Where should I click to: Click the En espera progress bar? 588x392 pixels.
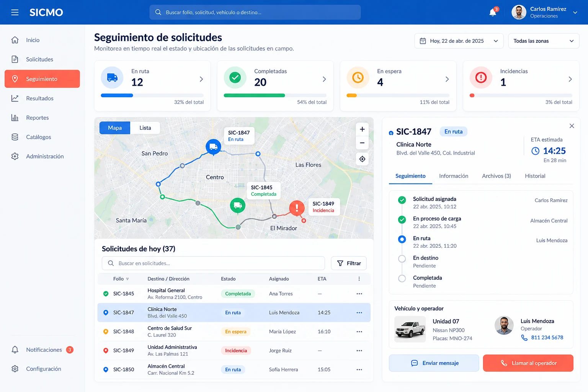pyautogui.click(x=398, y=95)
